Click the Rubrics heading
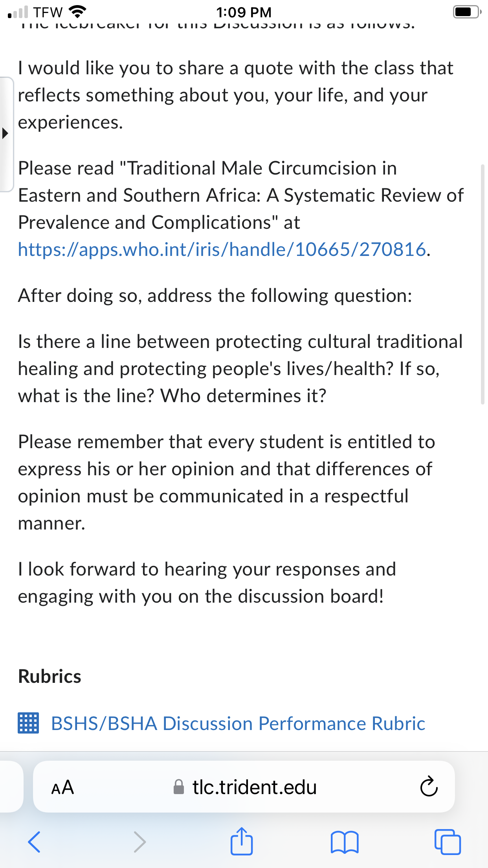Image resolution: width=488 pixels, height=868 pixels. click(50, 677)
